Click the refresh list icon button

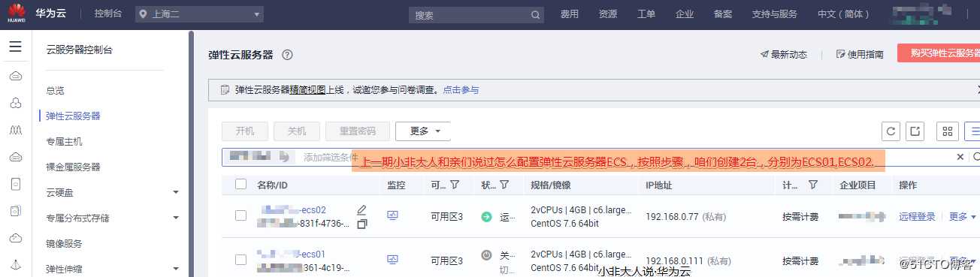891,131
